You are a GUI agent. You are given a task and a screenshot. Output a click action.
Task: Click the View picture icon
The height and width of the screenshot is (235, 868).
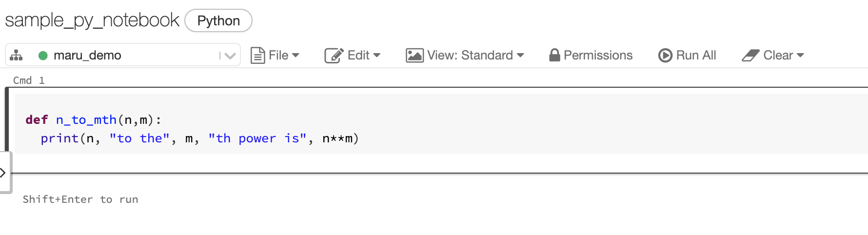click(x=414, y=55)
